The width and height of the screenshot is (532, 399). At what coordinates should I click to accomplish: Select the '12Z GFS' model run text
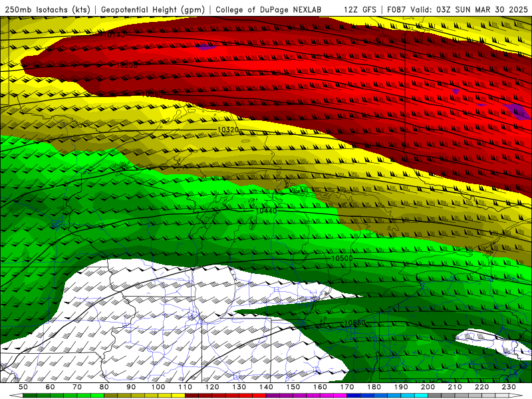(x=360, y=10)
